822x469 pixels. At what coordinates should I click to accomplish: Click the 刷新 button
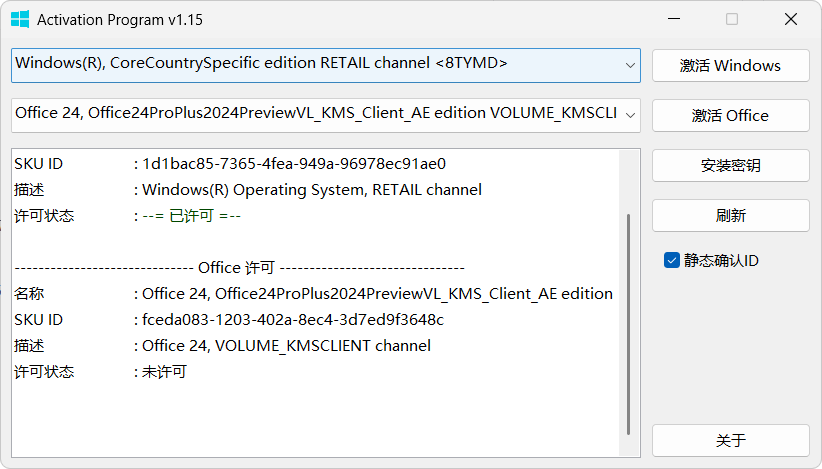(x=730, y=215)
